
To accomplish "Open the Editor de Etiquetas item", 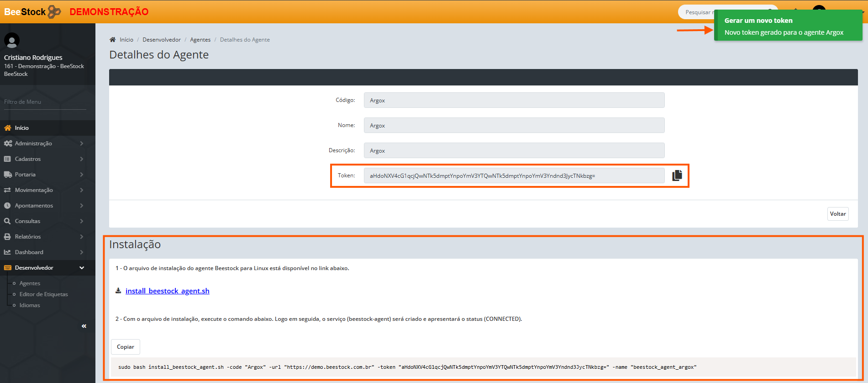I will point(43,294).
